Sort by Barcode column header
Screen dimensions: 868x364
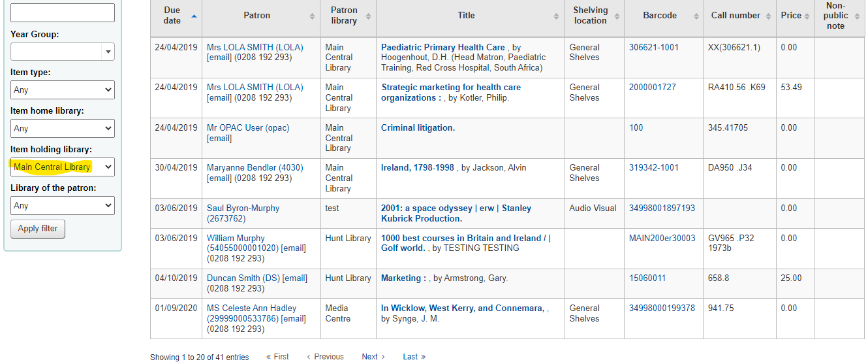[x=664, y=16]
